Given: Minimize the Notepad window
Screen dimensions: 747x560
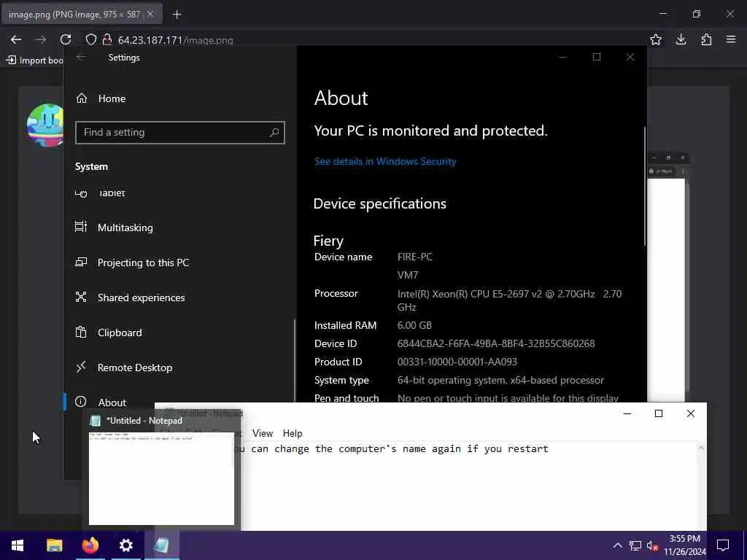Looking at the screenshot, I should tap(627, 413).
